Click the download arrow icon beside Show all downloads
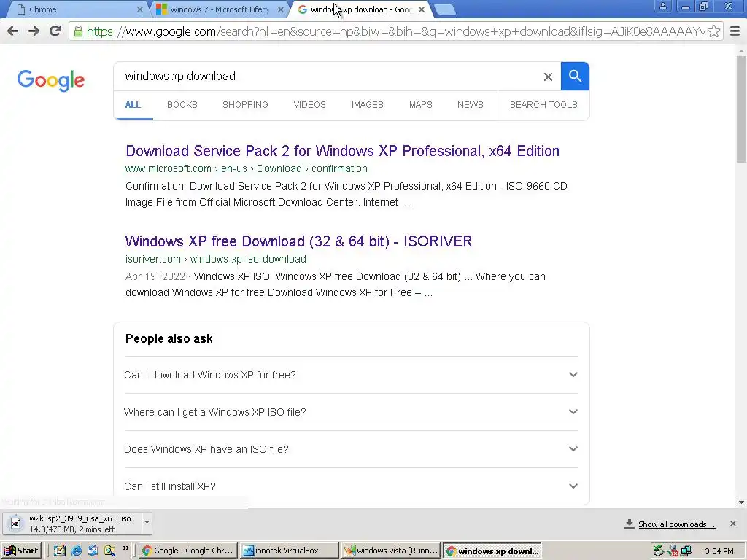Viewport: 747px width, 560px height. pyautogui.click(x=630, y=524)
